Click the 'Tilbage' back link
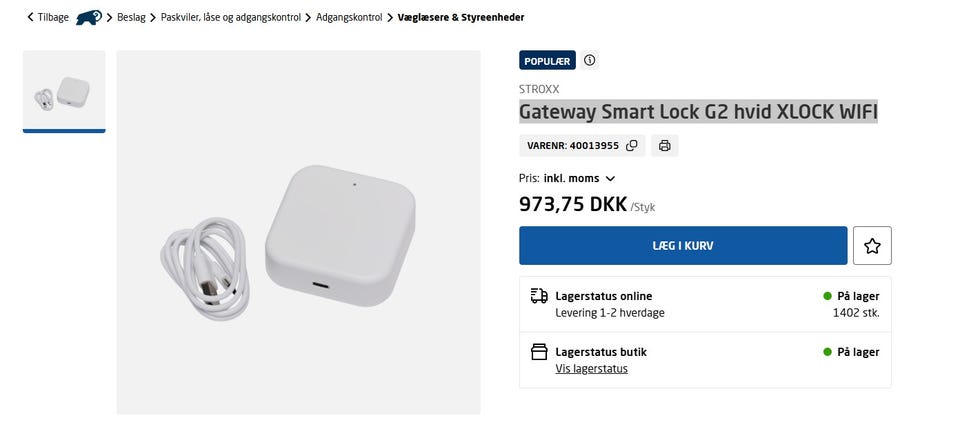 click(x=53, y=17)
